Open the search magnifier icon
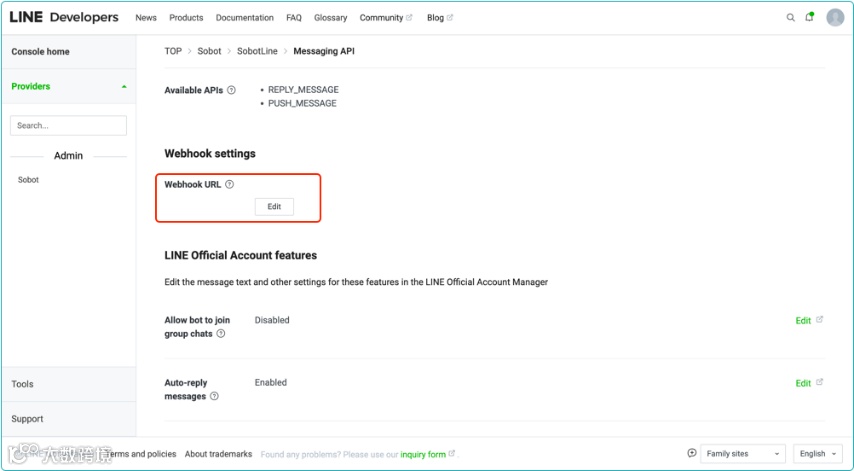 790,17
